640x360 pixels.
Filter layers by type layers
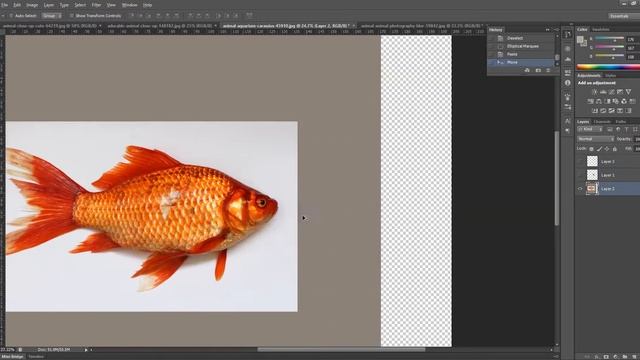coord(627,129)
